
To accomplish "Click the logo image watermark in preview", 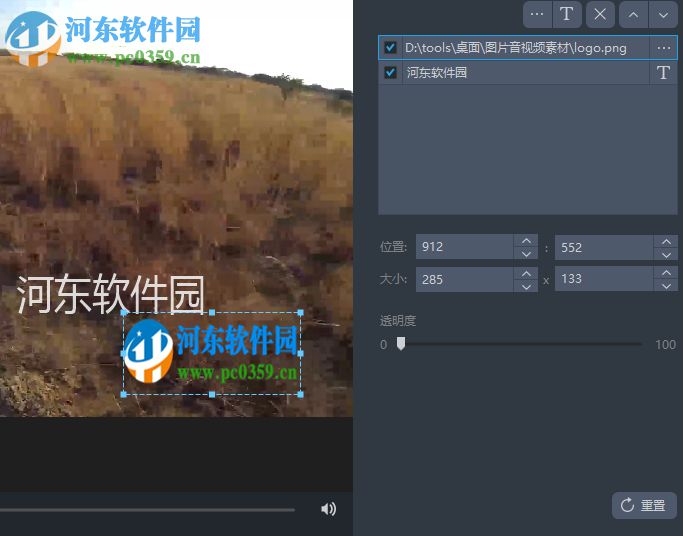I will [212, 353].
